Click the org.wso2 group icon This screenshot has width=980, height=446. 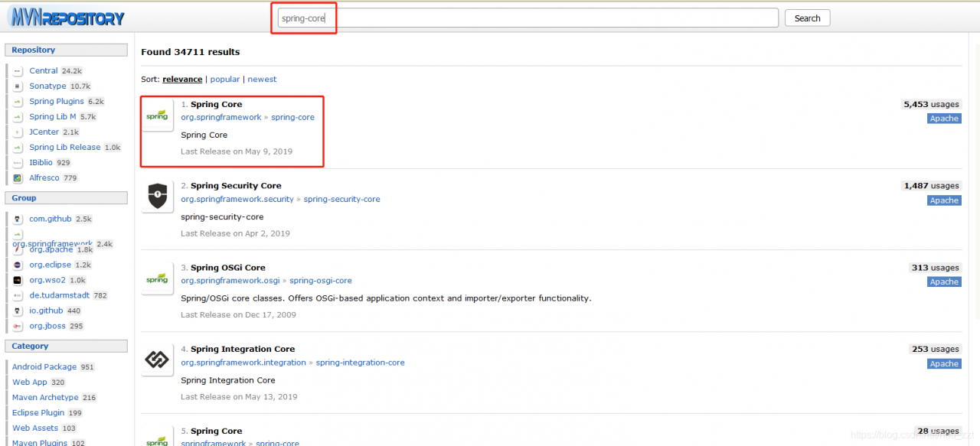click(18, 280)
